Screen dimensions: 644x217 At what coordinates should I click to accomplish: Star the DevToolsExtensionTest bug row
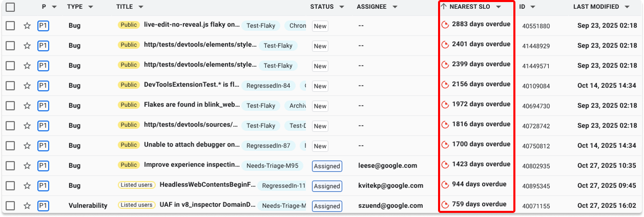[x=27, y=86]
